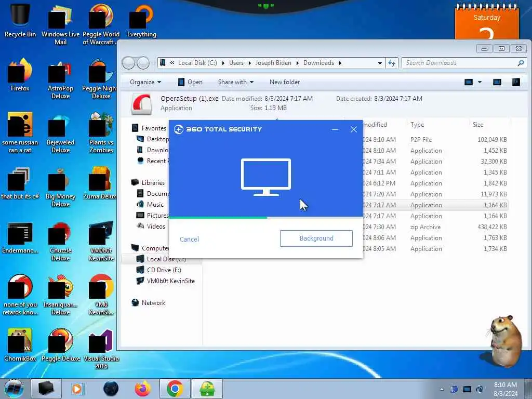Open the Share with dropdown
Screen dimensions: 532x399
click(236, 82)
